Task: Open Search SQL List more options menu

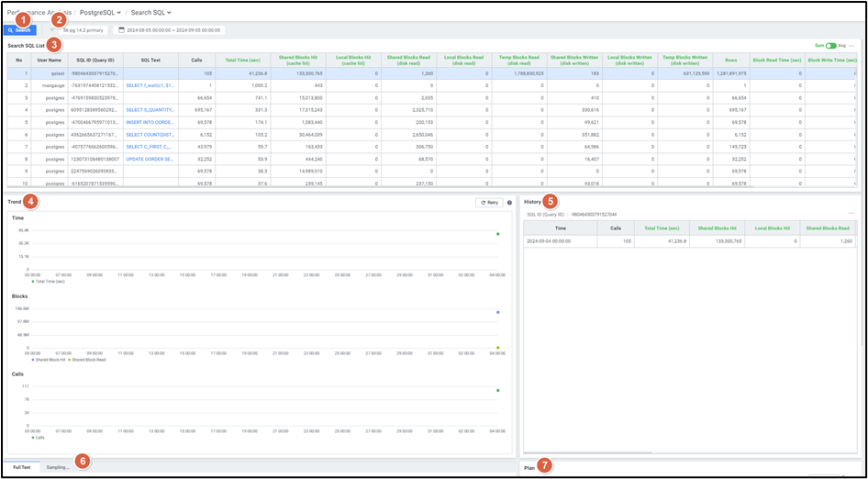Action: point(852,45)
